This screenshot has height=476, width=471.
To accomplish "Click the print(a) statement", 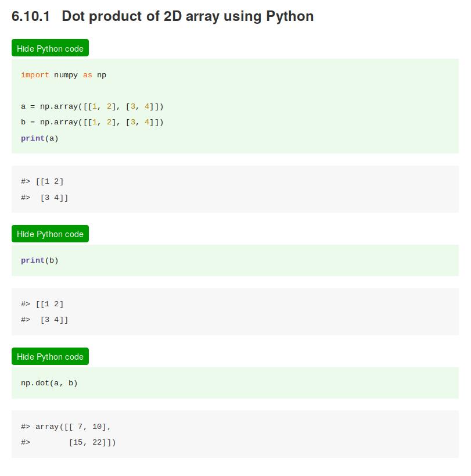I will coord(39,138).
